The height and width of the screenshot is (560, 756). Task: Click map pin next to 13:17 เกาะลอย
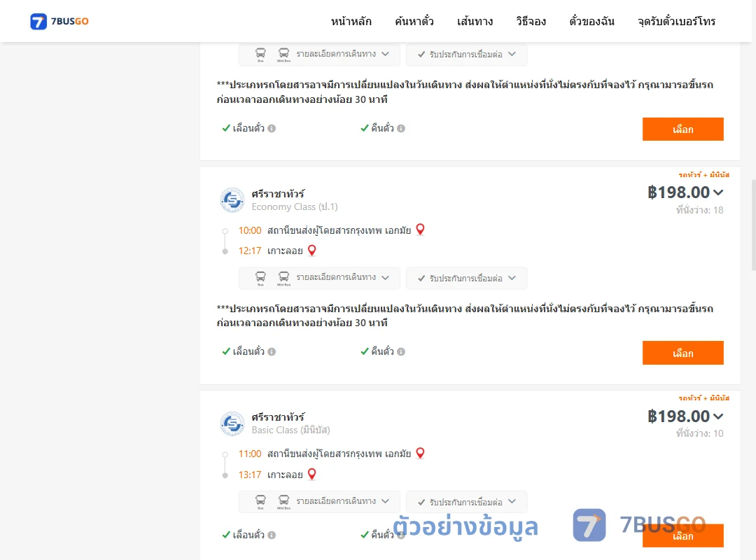(312, 474)
